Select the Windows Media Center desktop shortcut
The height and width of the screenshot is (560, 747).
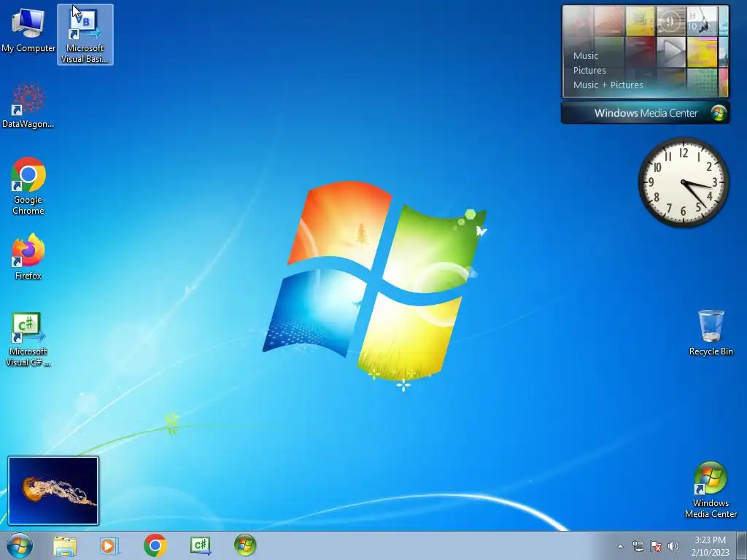(711, 490)
